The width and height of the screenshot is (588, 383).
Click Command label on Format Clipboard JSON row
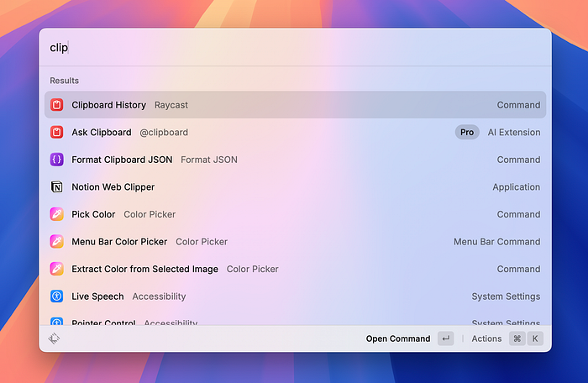[x=518, y=160]
